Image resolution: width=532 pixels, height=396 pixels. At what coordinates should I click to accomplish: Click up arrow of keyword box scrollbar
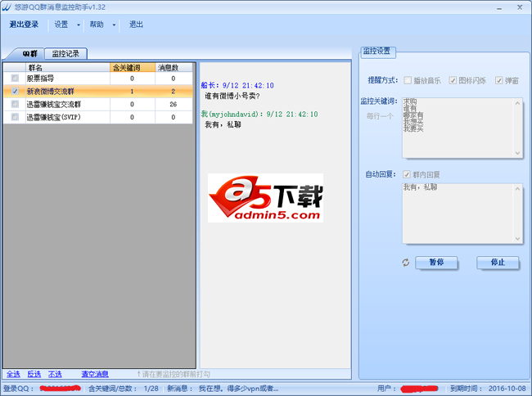point(518,103)
